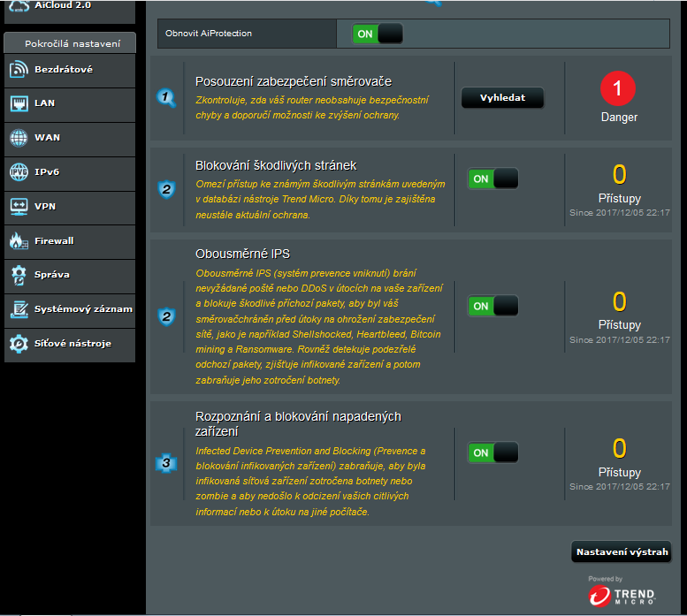The width and height of the screenshot is (687, 616).
Task: Click the Síťové nástroje tools icon
Action: point(19,344)
